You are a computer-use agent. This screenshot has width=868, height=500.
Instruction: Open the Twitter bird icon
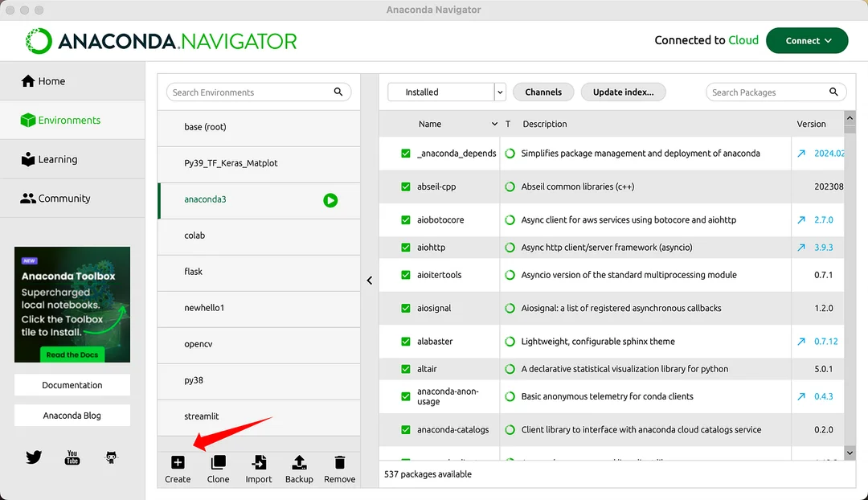pos(34,457)
